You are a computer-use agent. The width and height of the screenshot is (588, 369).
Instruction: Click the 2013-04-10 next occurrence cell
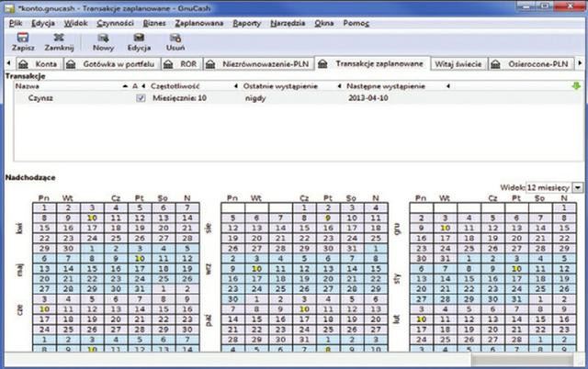point(367,98)
